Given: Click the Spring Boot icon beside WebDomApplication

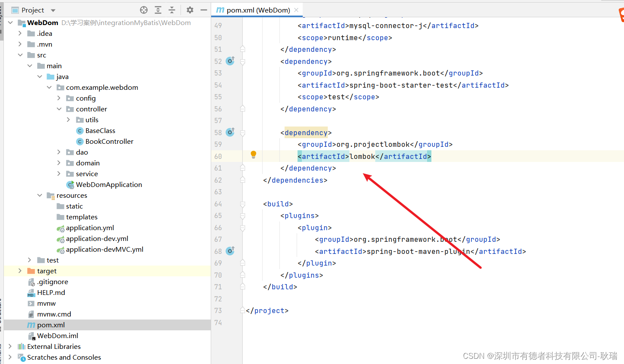Looking at the screenshot, I should 70,185.
